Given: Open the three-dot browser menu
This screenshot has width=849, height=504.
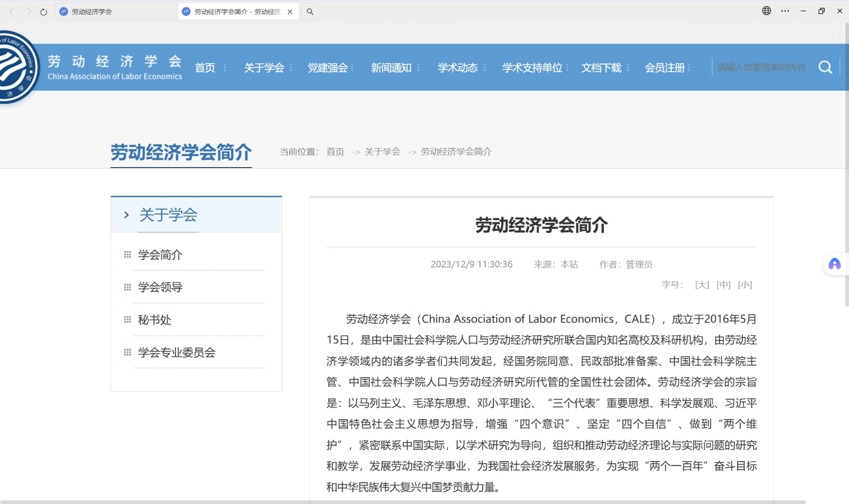Looking at the screenshot, I should (x=785, y=11).
